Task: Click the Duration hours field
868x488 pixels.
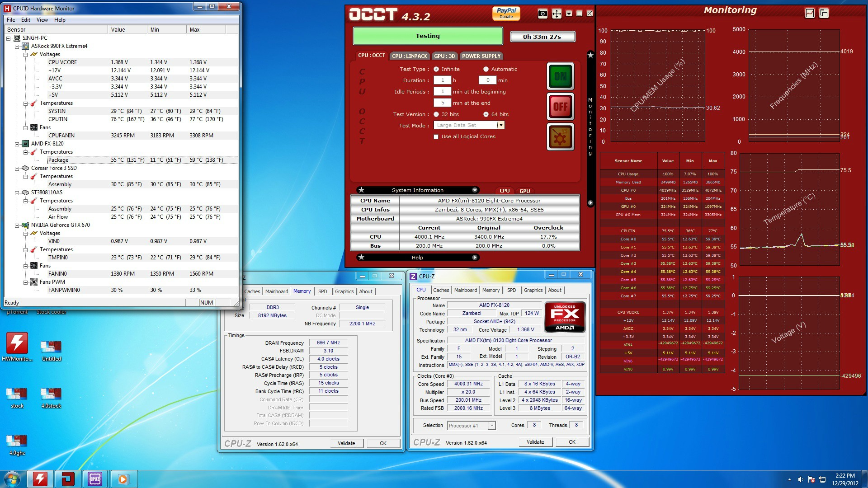Action: click(x=443, y=80)
